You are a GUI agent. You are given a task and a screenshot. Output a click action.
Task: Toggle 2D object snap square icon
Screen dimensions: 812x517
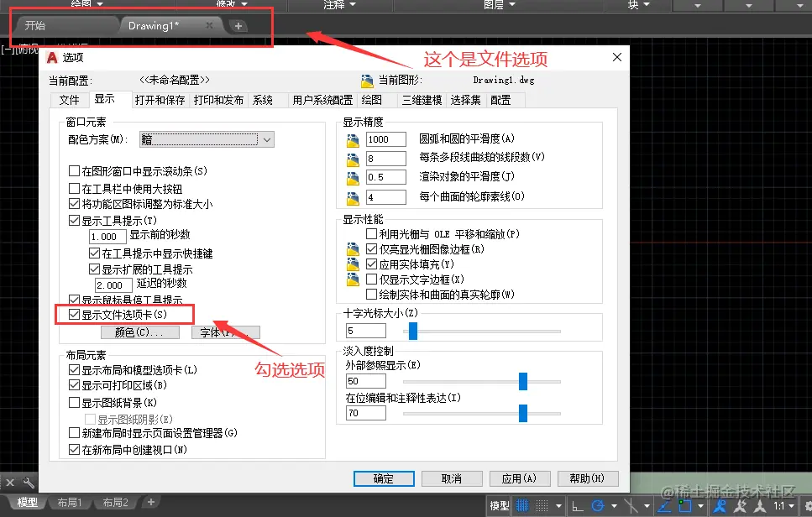684,505
